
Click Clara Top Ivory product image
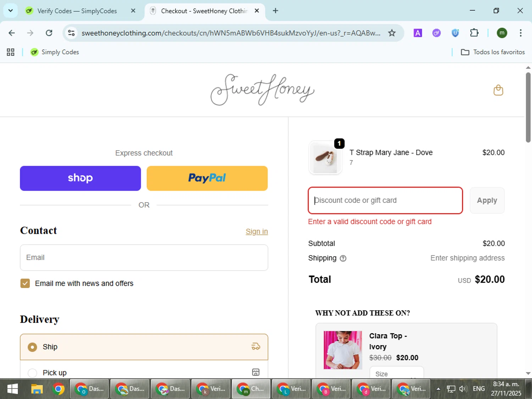click(343, 350)
